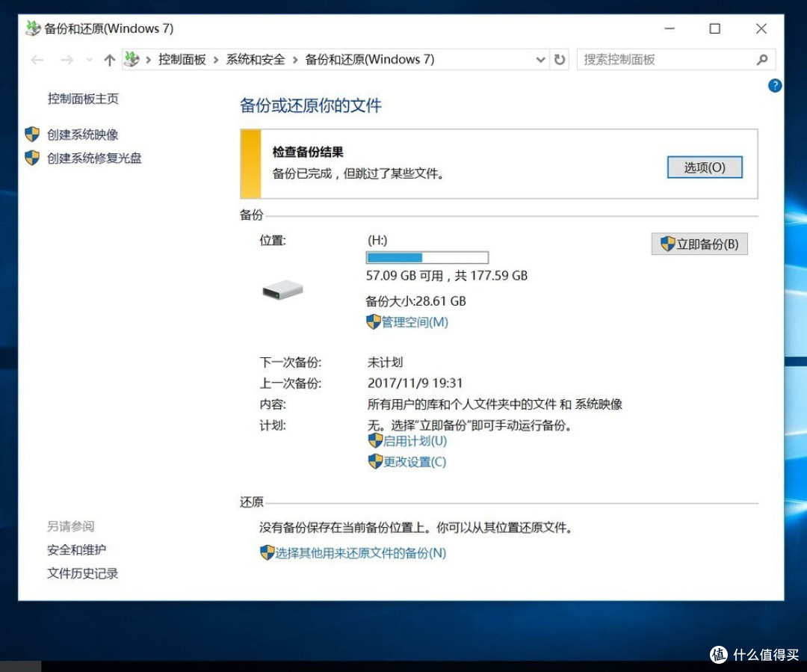The image size is (807, 672).
Task: Click shield icon beside 创建系统映像
Action: click(x=32, y=135)
